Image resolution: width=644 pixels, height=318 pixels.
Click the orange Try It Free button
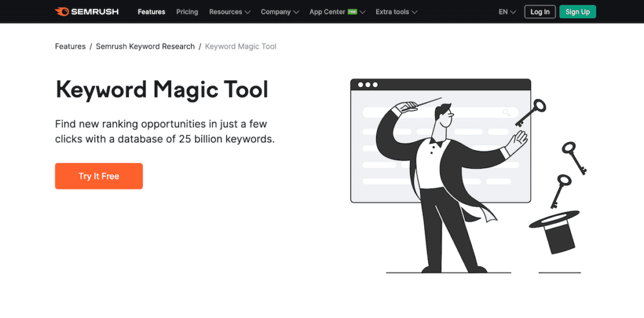(x=99, y=176)
